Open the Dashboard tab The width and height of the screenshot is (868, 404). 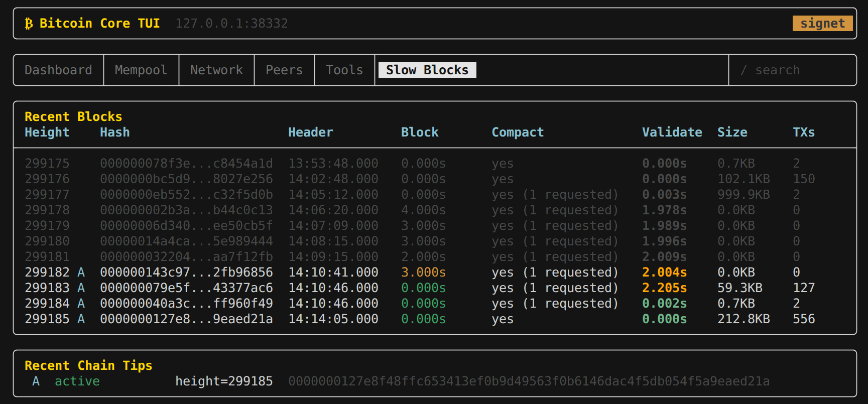(58, 70)
